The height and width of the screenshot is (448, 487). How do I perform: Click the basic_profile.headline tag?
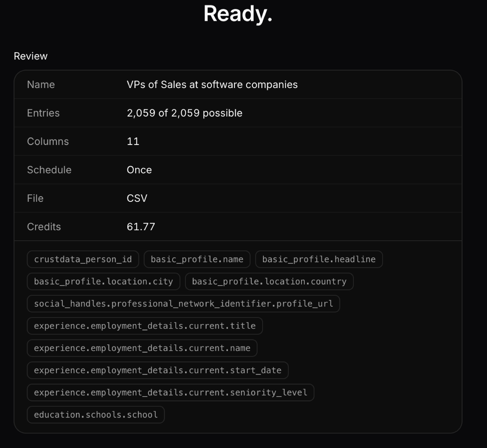[x=319, y=259]
